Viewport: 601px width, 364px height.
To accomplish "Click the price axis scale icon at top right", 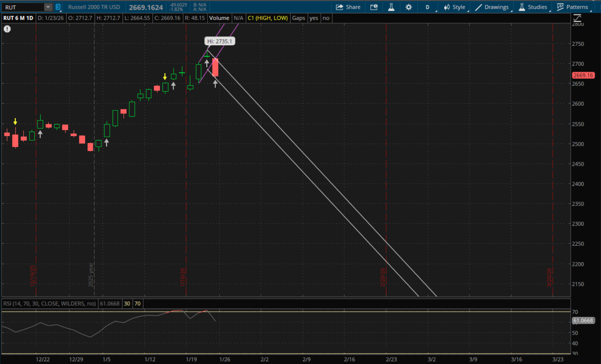I will coord(577,18).
